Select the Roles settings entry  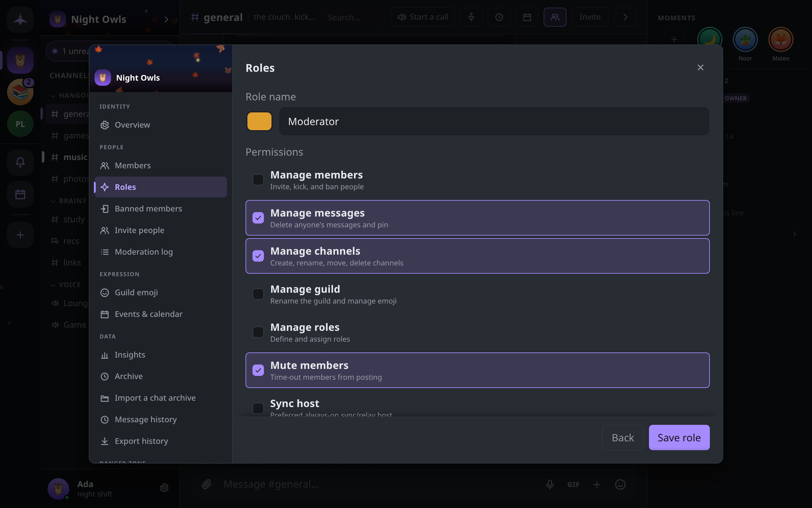tap(160, 187)
